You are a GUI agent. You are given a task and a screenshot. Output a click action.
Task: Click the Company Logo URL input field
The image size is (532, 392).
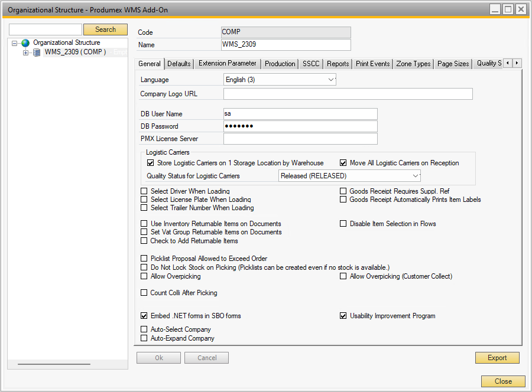pyautogui.click(x=348, y=94)
